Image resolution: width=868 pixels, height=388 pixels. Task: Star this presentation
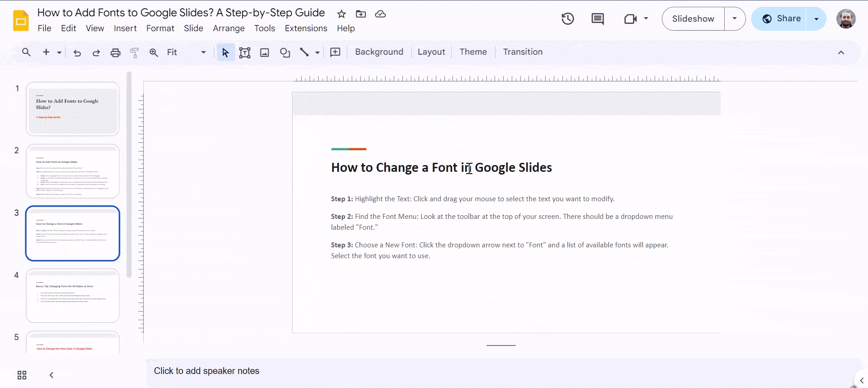click(341, 14)
